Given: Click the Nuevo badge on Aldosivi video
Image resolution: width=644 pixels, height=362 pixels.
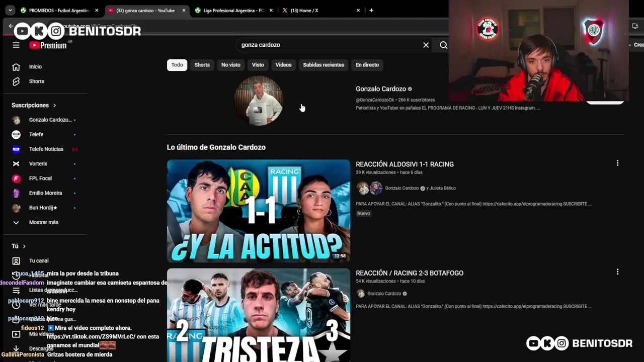Looking at the screenshot, I should coord(363,213).
